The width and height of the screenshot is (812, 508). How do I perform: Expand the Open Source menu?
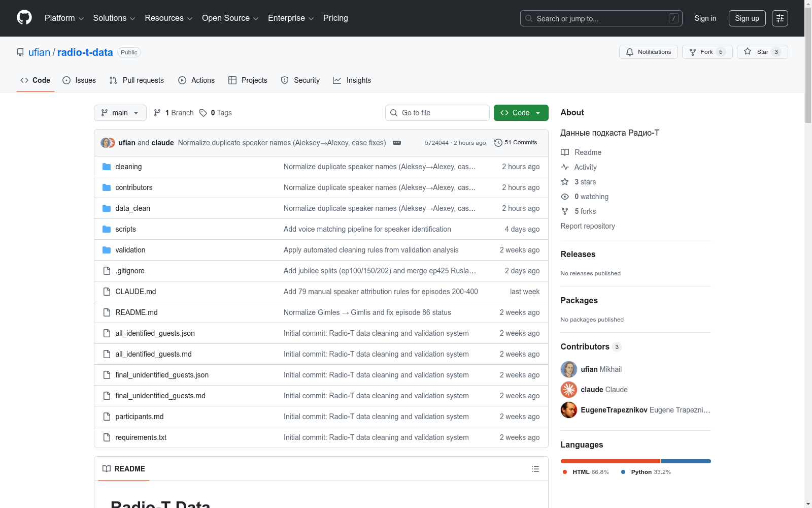coord(230,18)
